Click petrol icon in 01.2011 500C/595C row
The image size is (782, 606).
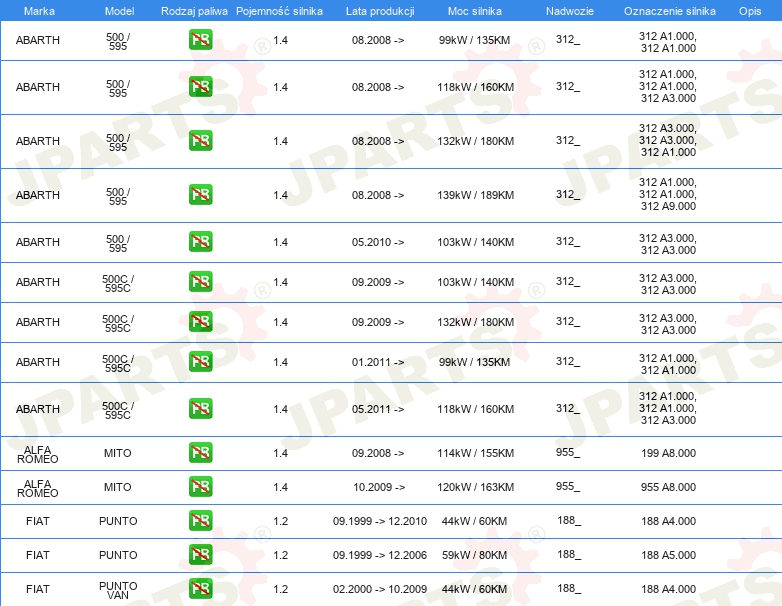(200, 361)
